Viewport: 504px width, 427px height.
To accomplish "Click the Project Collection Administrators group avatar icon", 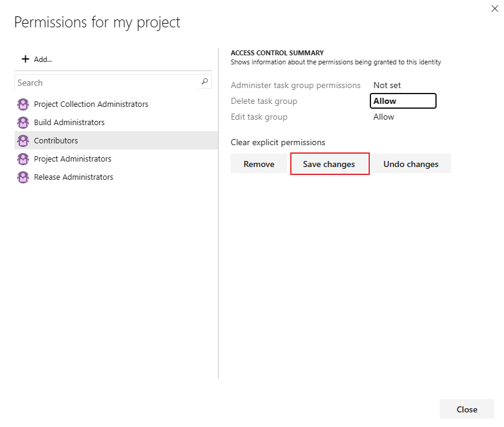I will 23,104.
